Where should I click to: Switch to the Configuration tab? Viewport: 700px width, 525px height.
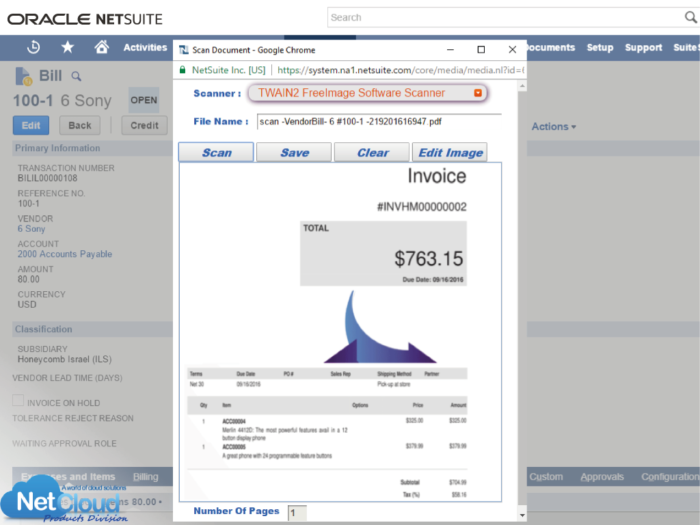670,477
